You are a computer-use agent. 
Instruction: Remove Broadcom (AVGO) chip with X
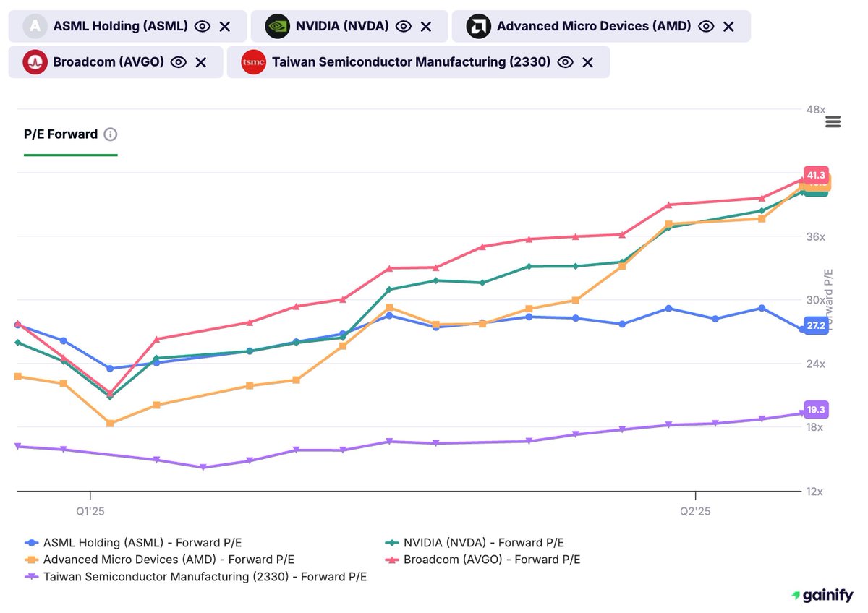tap(201, 62)
